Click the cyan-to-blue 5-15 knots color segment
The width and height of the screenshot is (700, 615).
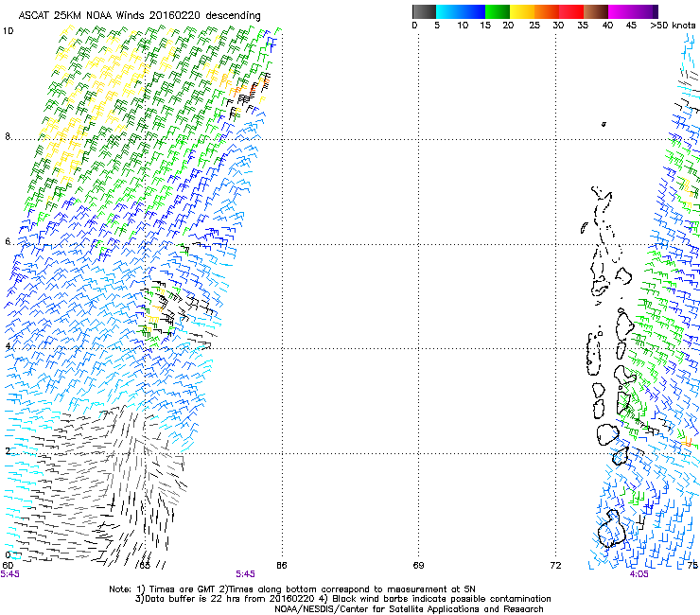461,11
